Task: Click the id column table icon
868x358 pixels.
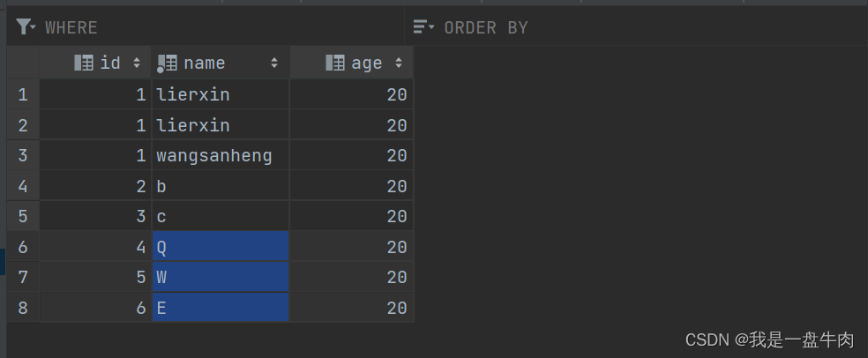Action: tap(84, 63)
